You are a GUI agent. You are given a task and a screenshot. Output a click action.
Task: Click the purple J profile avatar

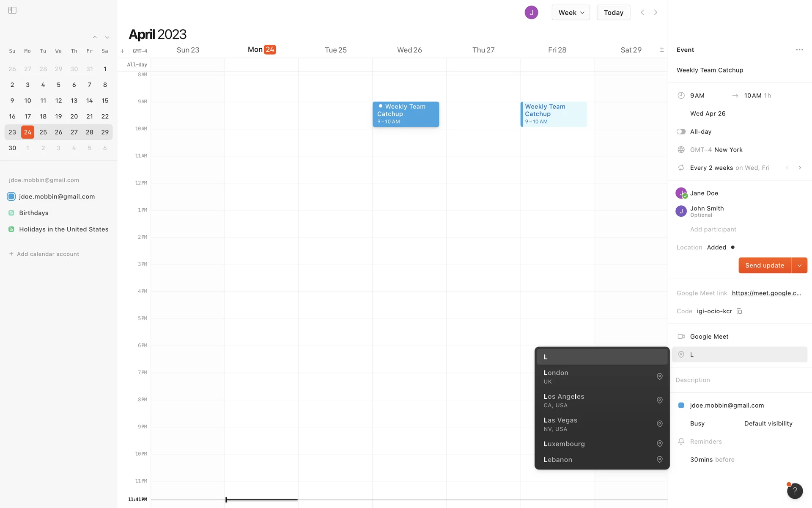tap(531, 13)
